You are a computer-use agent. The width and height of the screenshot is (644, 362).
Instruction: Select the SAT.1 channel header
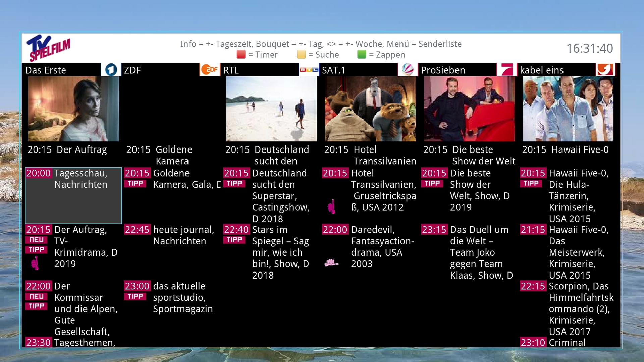[369, 70]
